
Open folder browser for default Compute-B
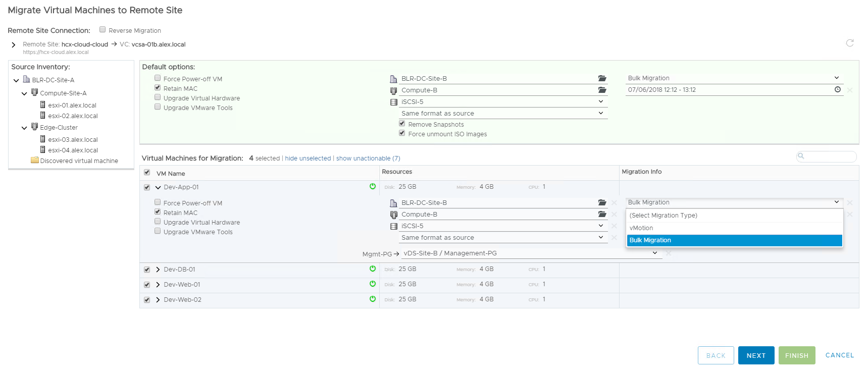pyautogui.click(x=602, y=90)
